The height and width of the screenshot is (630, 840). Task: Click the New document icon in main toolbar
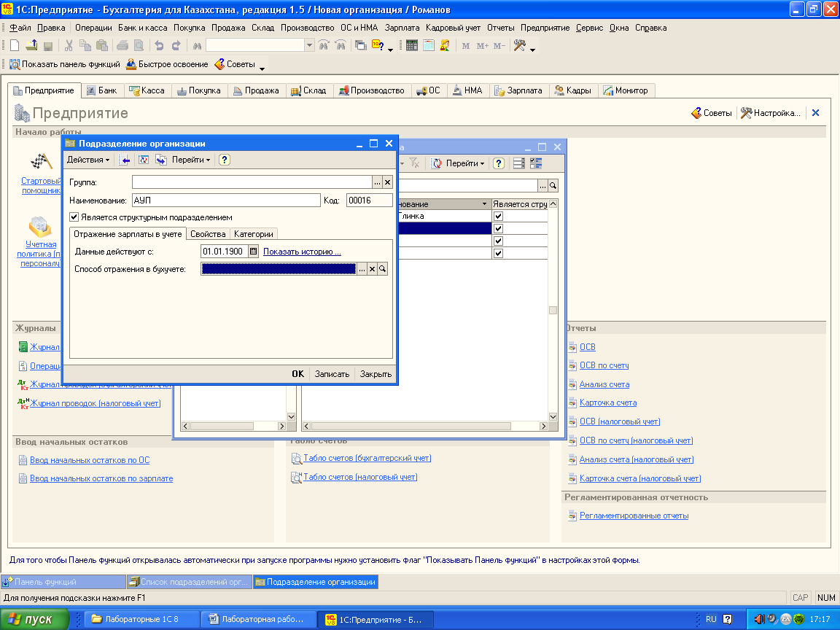15,46
